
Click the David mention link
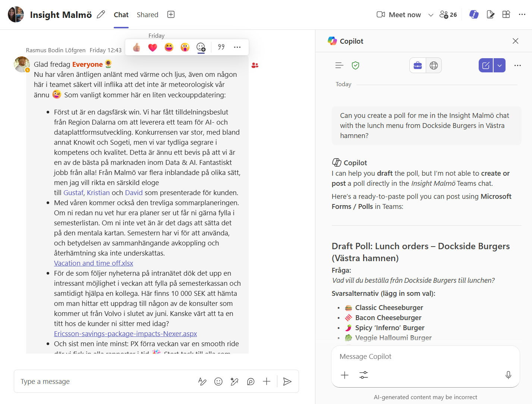[134, 192]
